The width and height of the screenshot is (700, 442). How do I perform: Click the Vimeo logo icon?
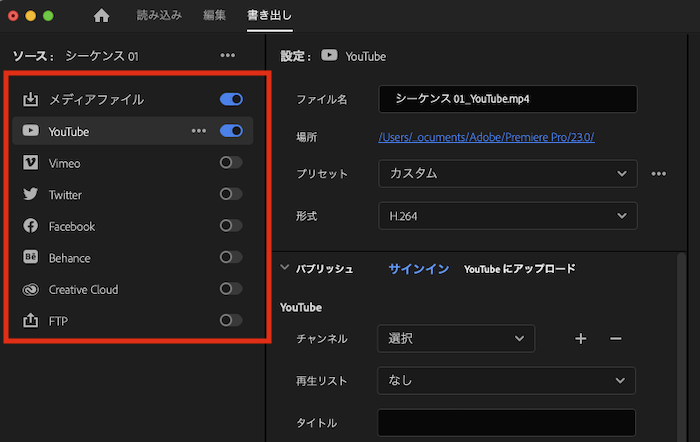(30, 163)
